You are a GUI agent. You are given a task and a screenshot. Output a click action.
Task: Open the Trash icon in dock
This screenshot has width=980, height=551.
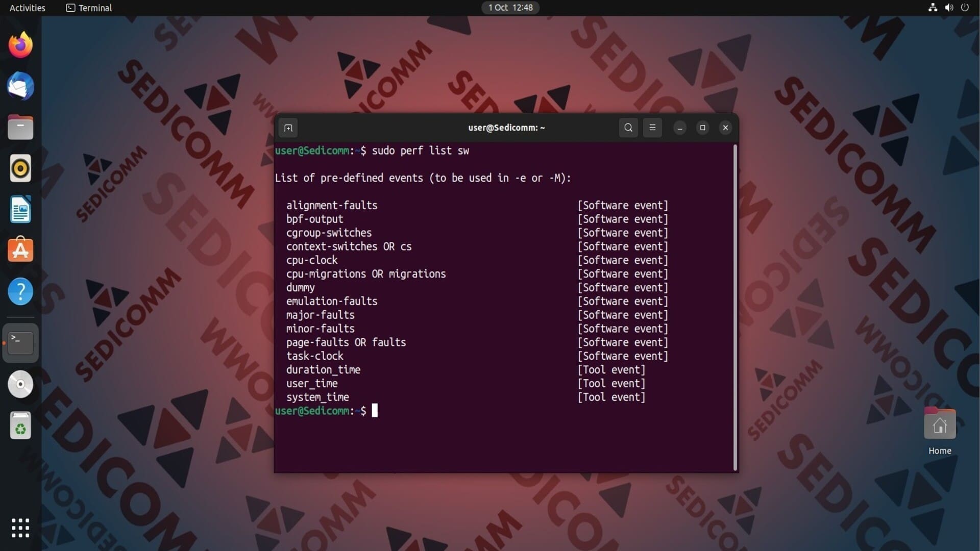pyautogui.click(x=20, y=425)
